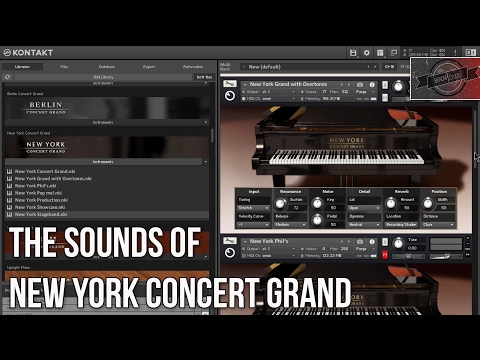Switch to Libraries tab

pyautogui.click(x=22, y=67)
